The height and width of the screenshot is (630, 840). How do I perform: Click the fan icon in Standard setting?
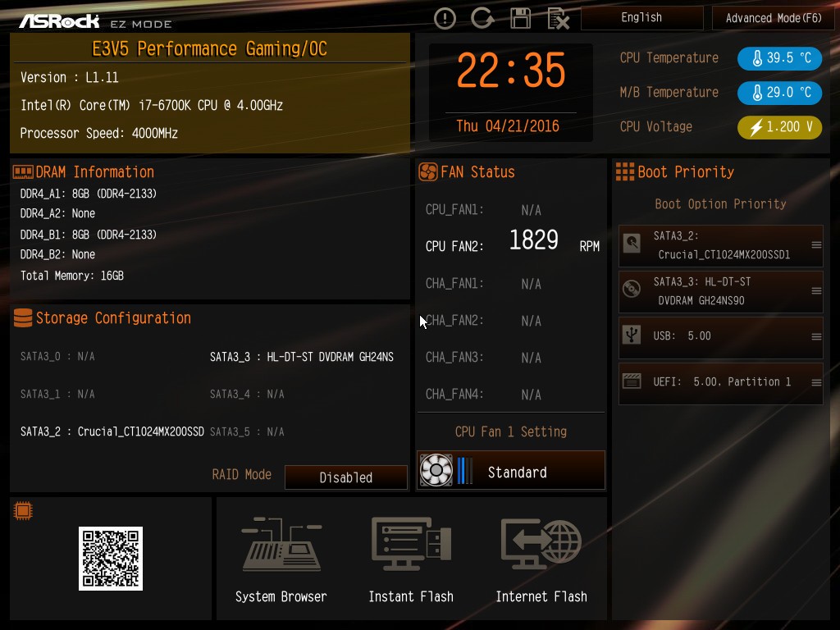click(x=436, y=470)
